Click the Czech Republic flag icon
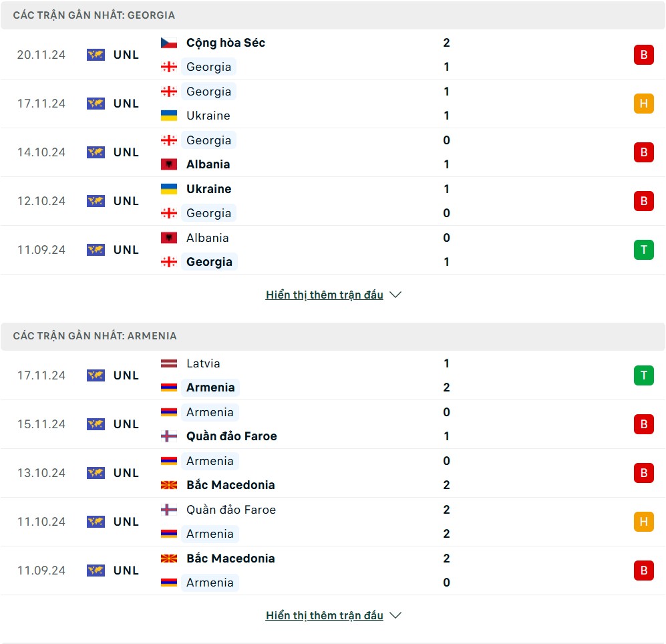This screenshot has height=644, width=666. tap(168, 43)
